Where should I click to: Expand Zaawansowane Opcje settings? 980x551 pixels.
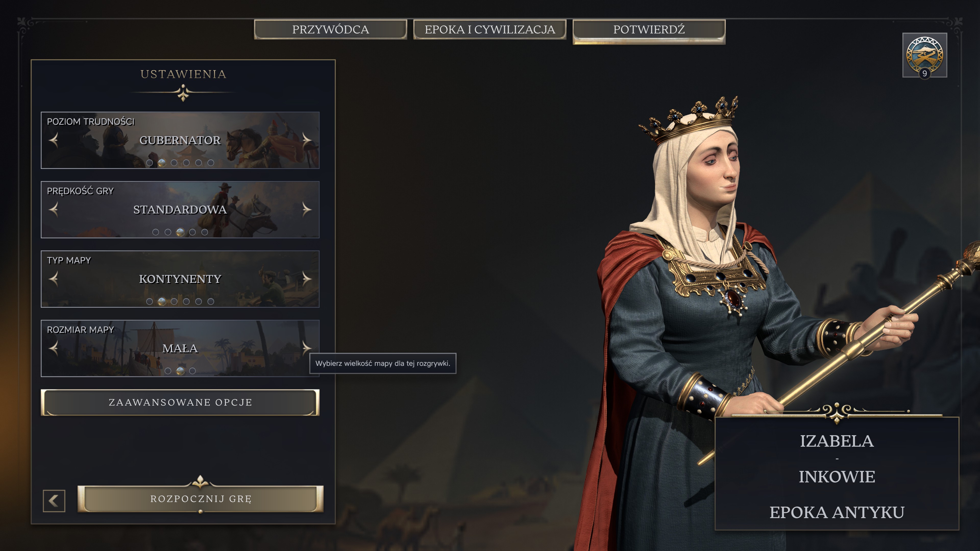click(x=180, y=402)
